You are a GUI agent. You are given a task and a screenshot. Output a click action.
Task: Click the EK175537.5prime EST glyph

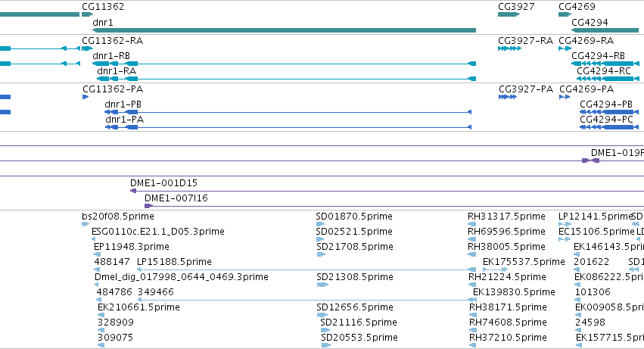[x=496, y=270]
